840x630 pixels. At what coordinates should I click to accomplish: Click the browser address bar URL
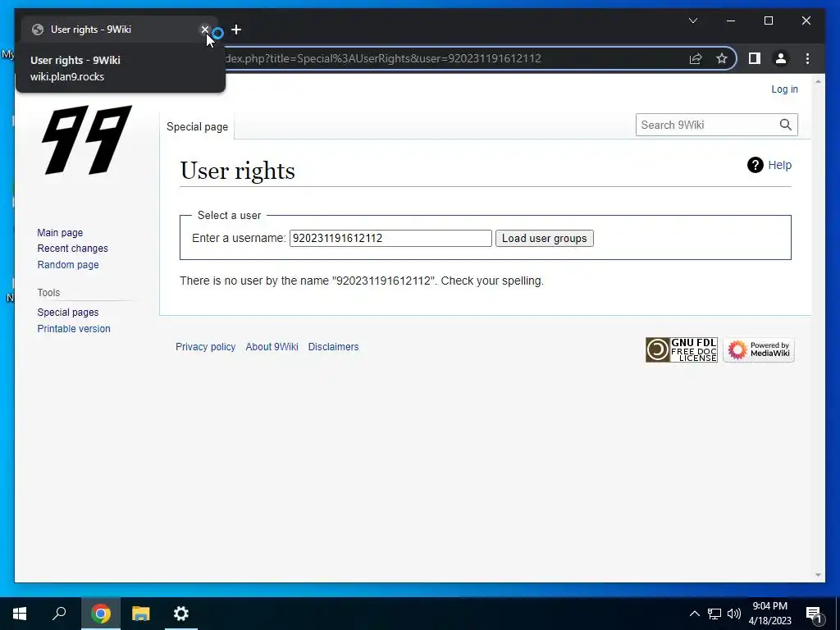(383, 58)
